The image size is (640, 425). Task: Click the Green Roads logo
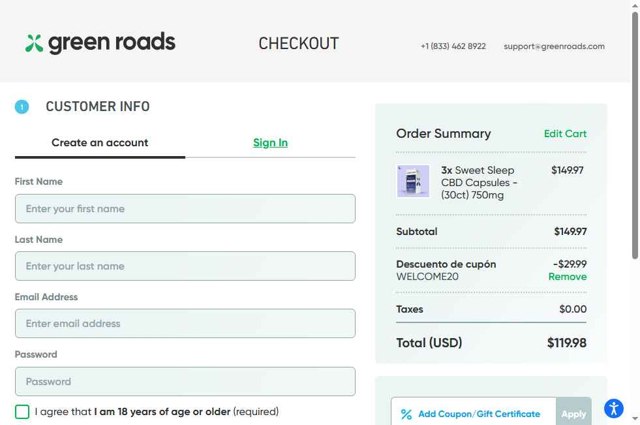(x=100, y=43)
